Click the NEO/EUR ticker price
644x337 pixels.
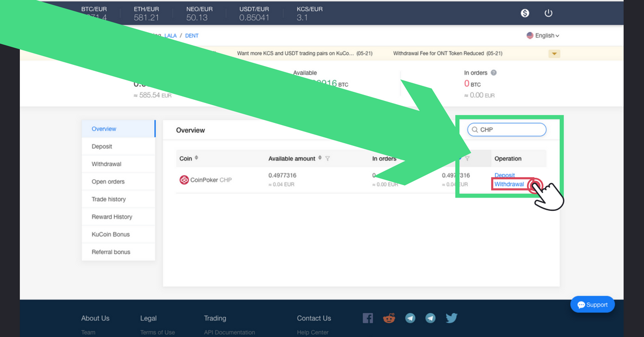[x=197, y=18]
